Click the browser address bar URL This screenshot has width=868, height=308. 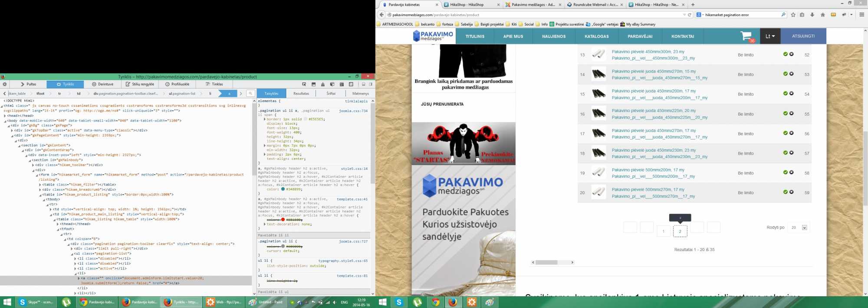click(436, 15)
